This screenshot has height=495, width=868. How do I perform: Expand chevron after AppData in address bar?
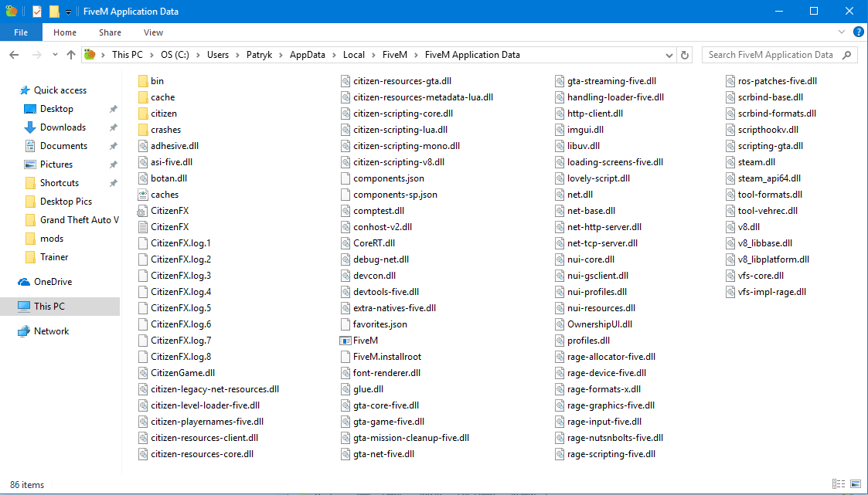334,55
